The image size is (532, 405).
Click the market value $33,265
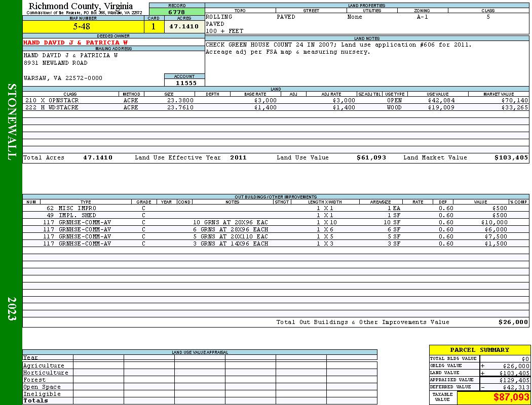click(x=515, y=107)
